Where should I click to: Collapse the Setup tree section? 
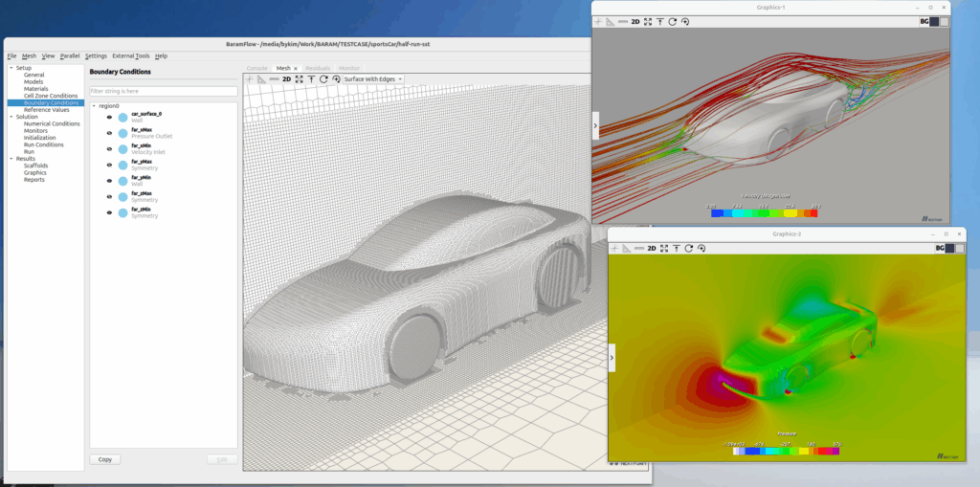click(11, 68)
